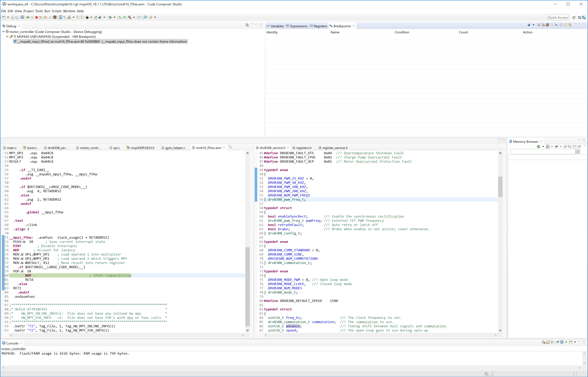The width and height of the screenshot is (588, 377).
Task: Toggle breakpoint marker at line 80
Action: (x=3, y=276)
